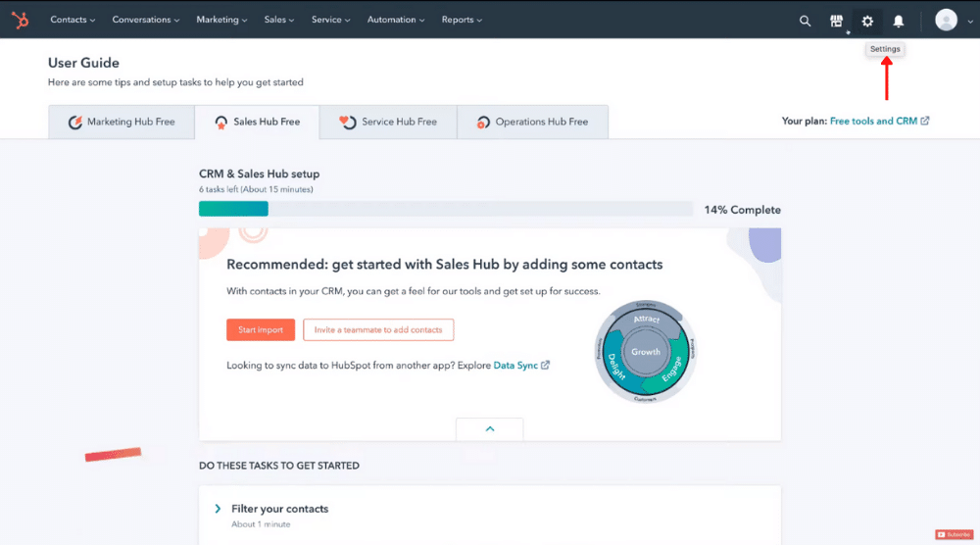This screenshot has height=545, width=980.
Task: Expand the Filter your contacts task
Action: pos(218,509)
